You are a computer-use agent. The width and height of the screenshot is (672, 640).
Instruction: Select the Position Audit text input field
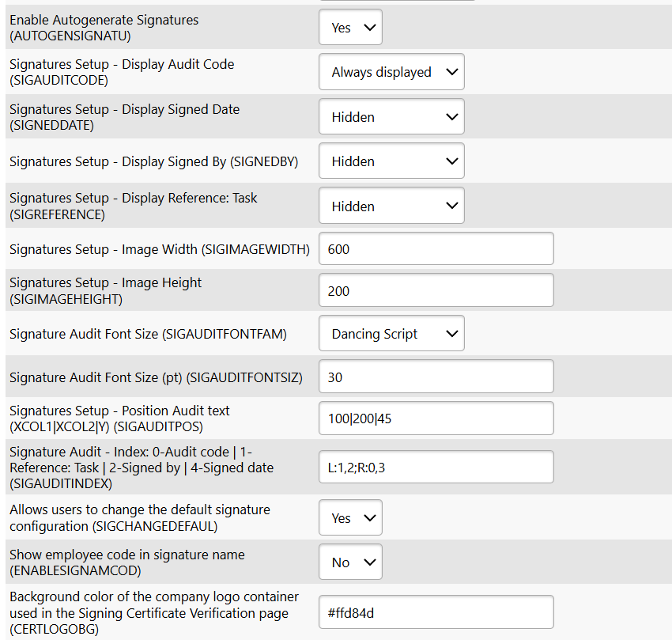(x=436, y=418)
